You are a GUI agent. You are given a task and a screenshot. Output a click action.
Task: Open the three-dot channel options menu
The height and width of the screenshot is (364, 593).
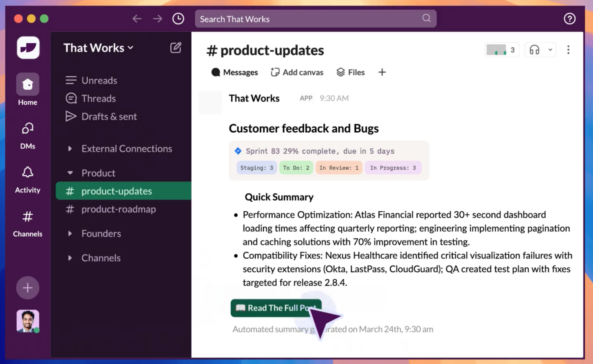568,50
